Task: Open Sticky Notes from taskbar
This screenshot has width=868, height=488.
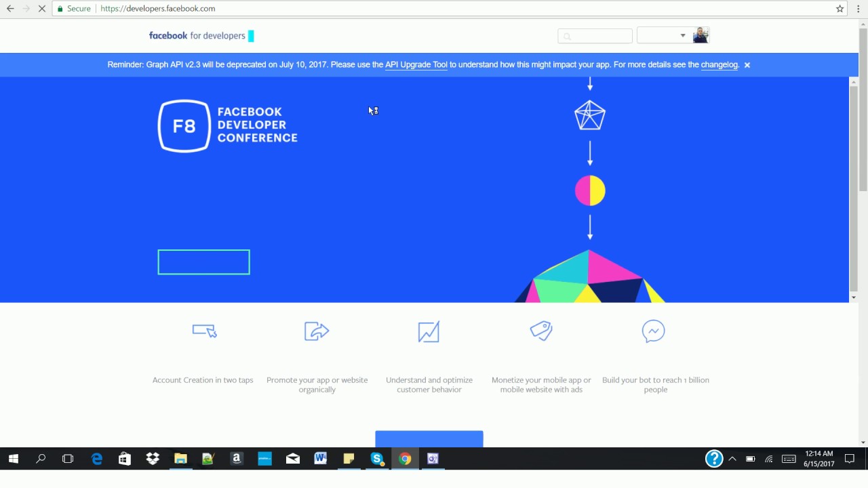Action: [x=349, y=459]
